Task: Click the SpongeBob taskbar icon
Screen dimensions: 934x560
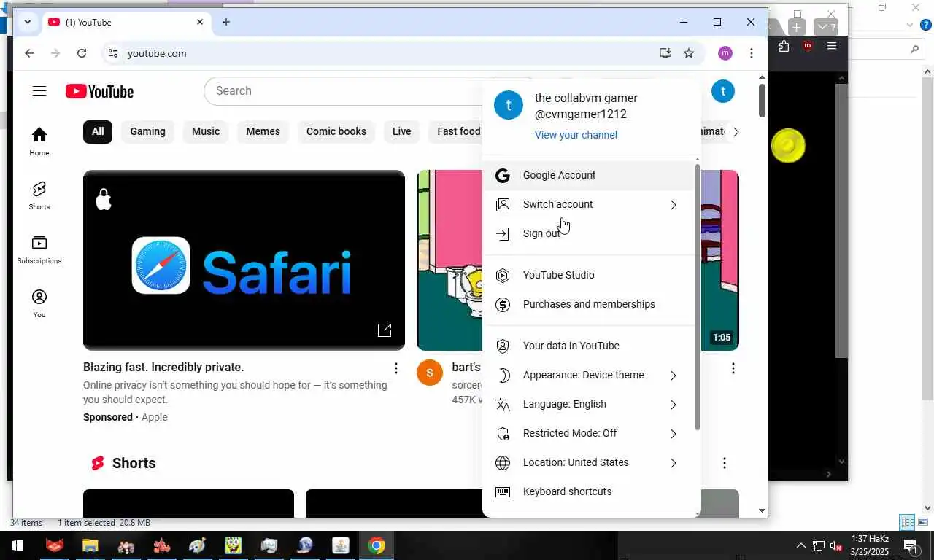Action: (233, 545)
